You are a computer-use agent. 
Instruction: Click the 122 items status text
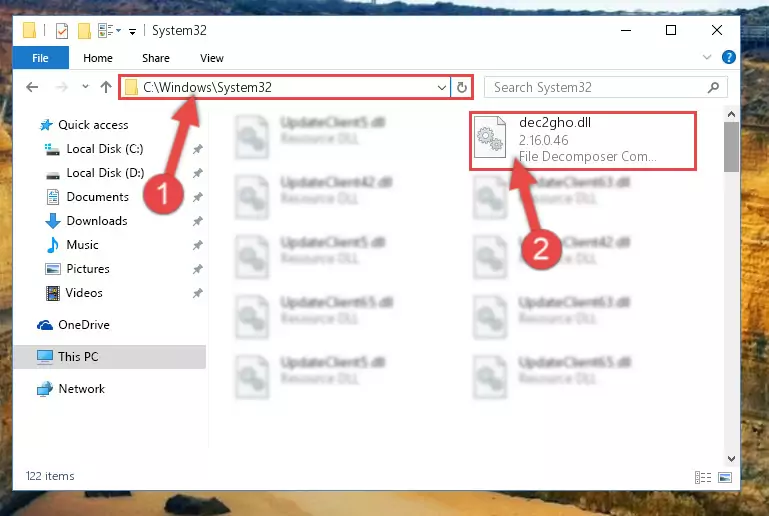tap(50, 476)
